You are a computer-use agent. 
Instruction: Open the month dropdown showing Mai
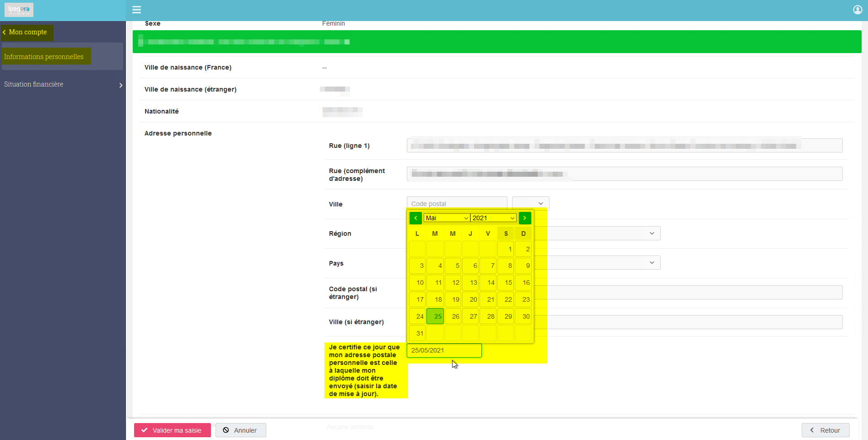(447, 218)
